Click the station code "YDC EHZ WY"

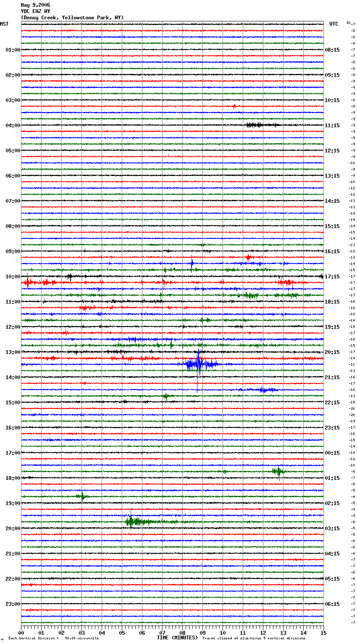[35, 11]
